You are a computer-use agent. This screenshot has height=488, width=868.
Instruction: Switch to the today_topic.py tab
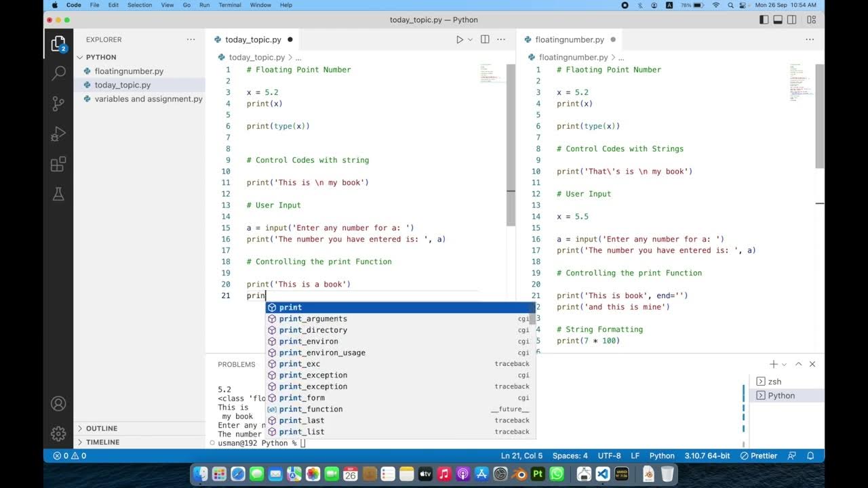253,39
